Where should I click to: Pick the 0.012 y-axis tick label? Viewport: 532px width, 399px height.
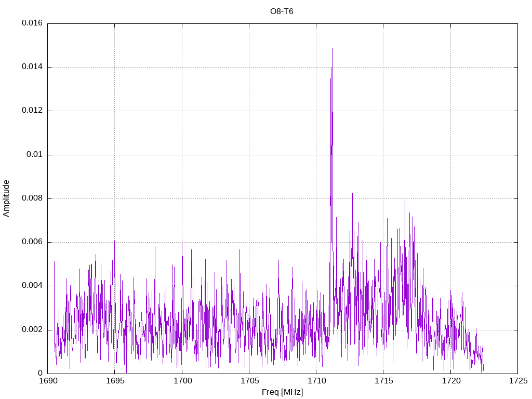[32, 111]
